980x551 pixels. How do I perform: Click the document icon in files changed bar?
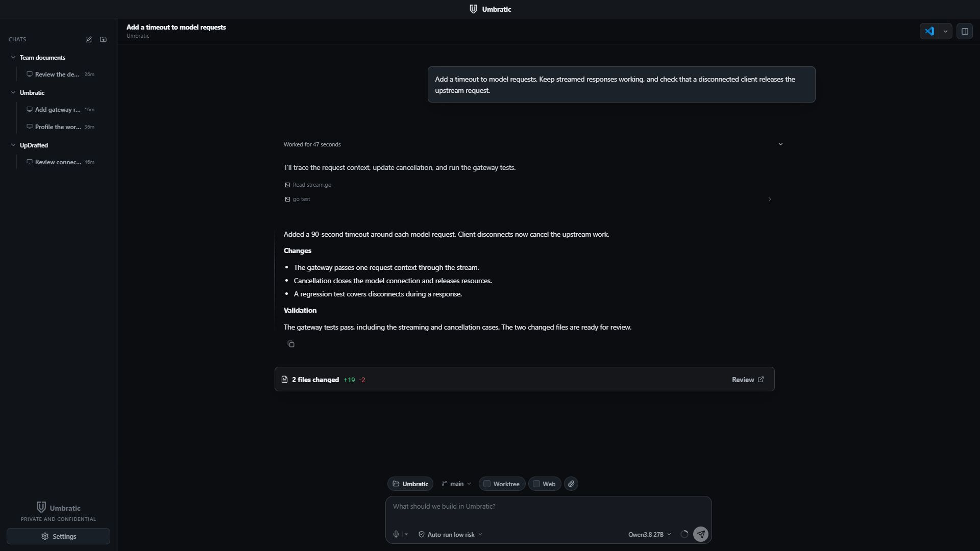pos(284,380)
